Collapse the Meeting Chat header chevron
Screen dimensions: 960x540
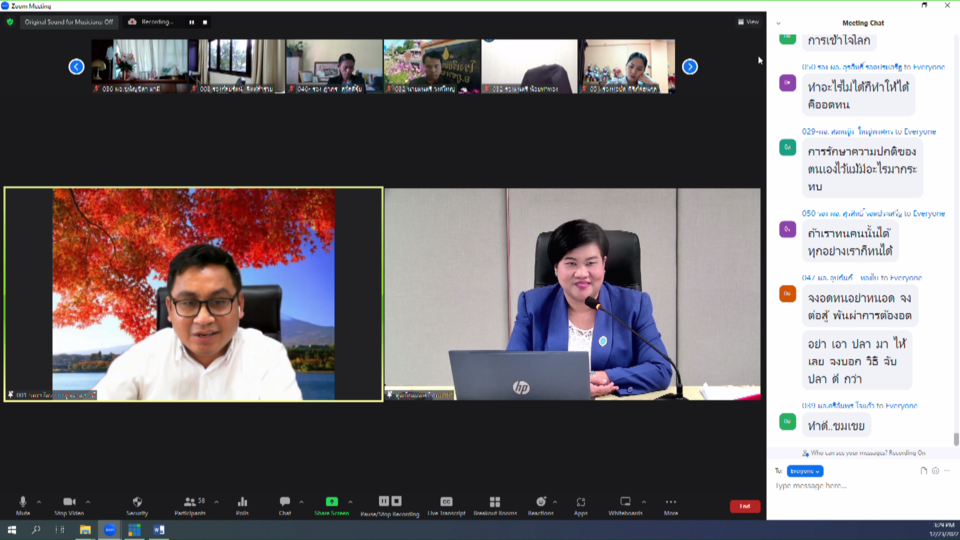pyautogui.click(x=778, y=23)
